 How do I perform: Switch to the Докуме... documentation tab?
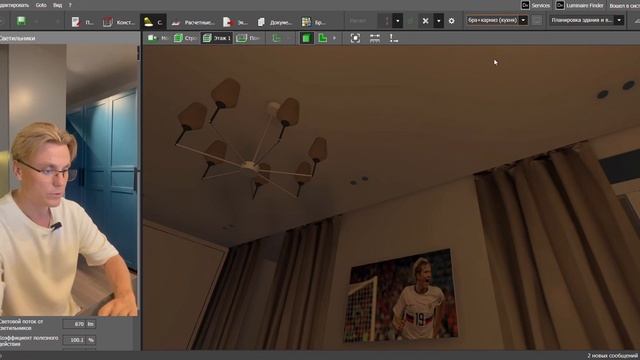274,22
